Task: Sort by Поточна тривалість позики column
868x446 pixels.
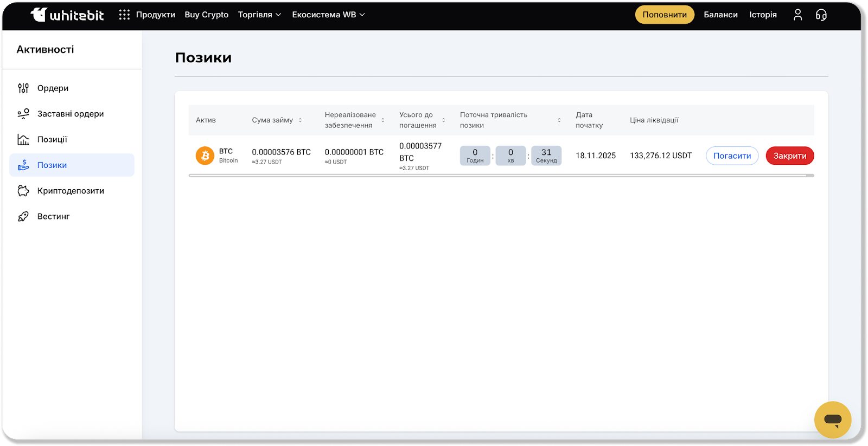Action: click(x=559, y=120)
